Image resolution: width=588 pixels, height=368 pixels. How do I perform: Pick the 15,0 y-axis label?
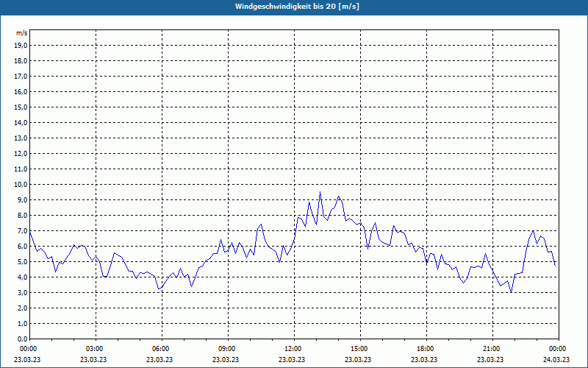pos(21,107)
